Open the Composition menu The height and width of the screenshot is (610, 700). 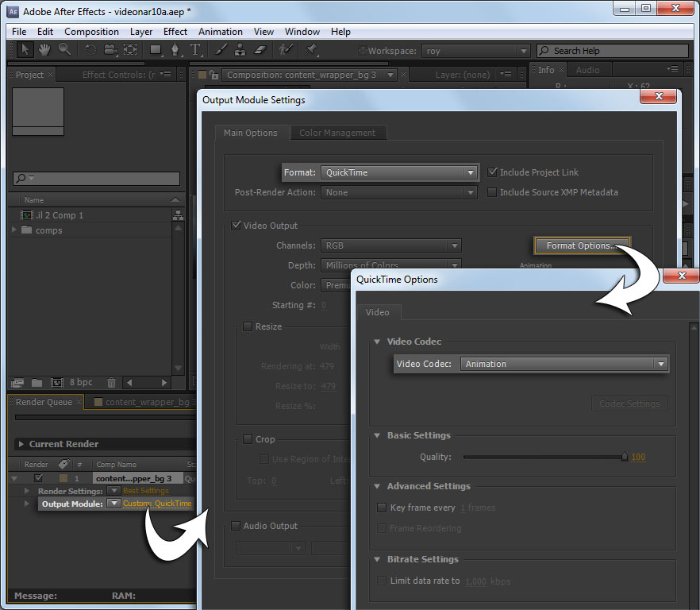(x=91, y=32)
